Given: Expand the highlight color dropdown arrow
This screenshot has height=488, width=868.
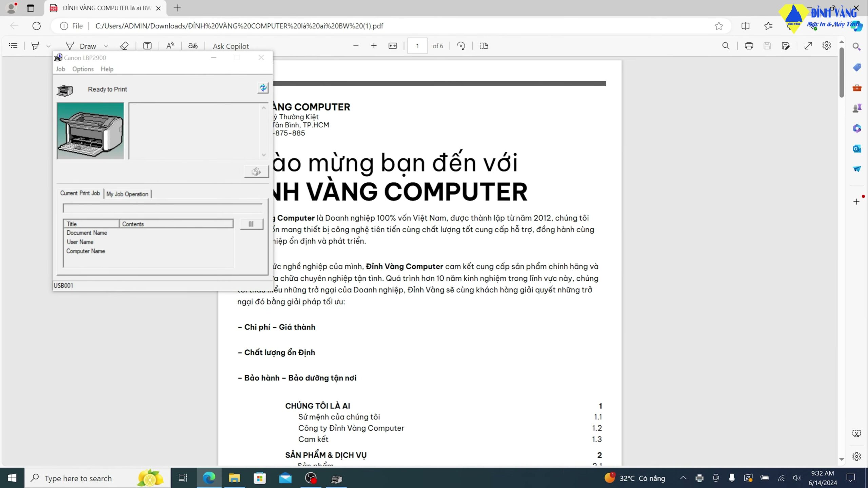Looking at the screenshot, I should coord(48,46).
